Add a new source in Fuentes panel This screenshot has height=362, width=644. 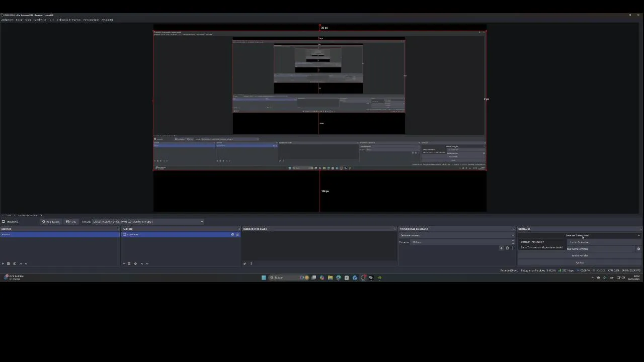click(124, 263)
